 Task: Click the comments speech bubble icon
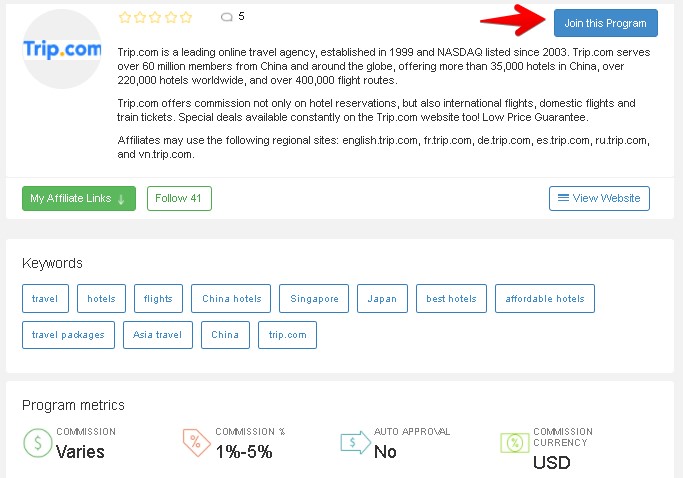[227, 17]
